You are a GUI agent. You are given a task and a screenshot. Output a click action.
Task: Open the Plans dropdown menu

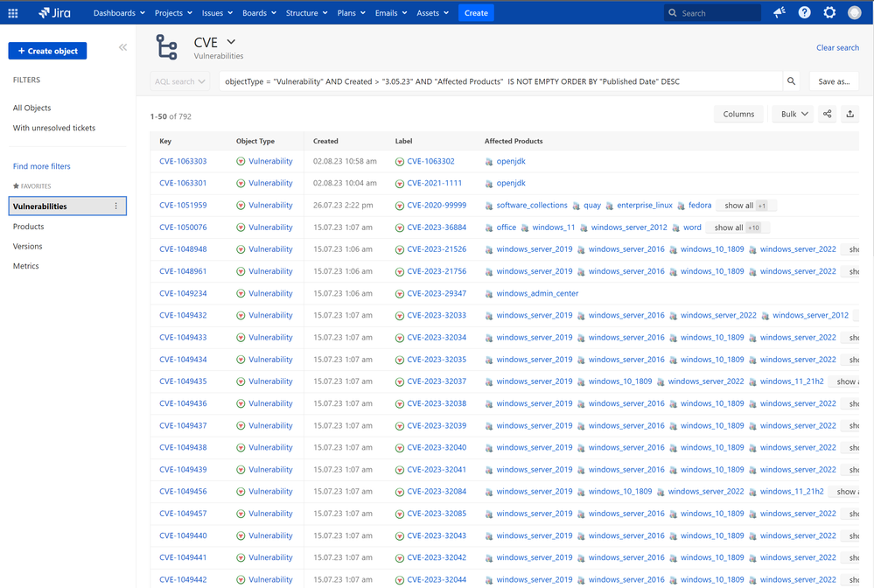tap(351, 13)
